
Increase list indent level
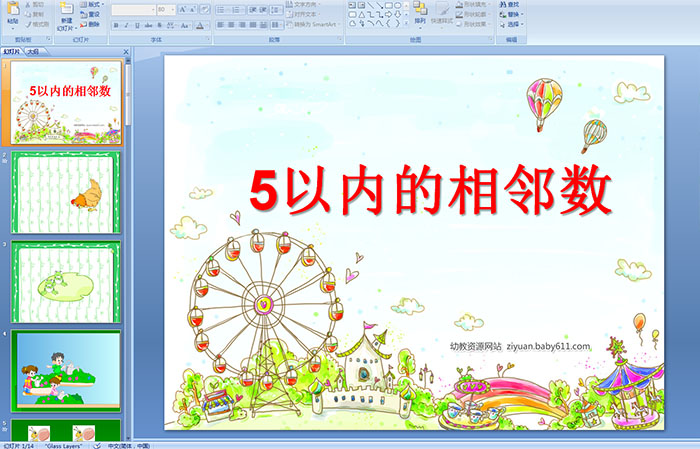(x=263, y=9)
